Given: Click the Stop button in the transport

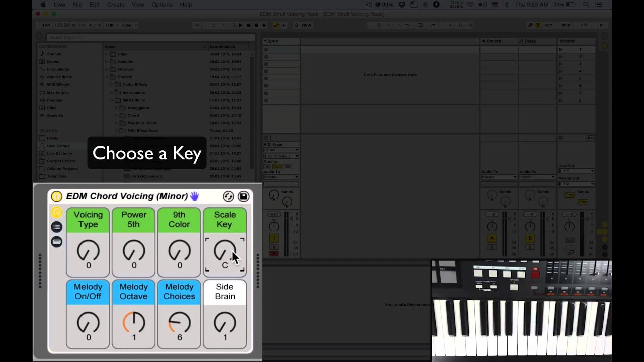Looking at the screenshot, I should [248, 25].
